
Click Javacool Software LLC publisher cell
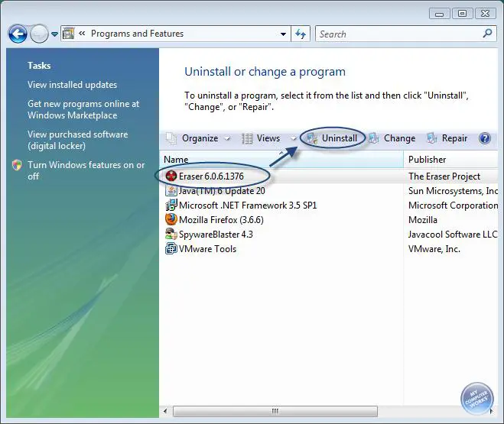(x=453, y=235)
